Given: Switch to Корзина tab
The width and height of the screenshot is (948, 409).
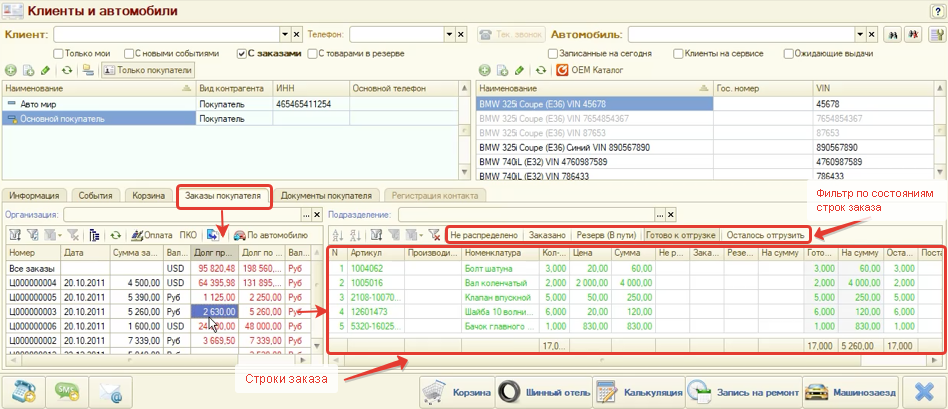Looking at the screenshot, I should click(x=149, y=195).
